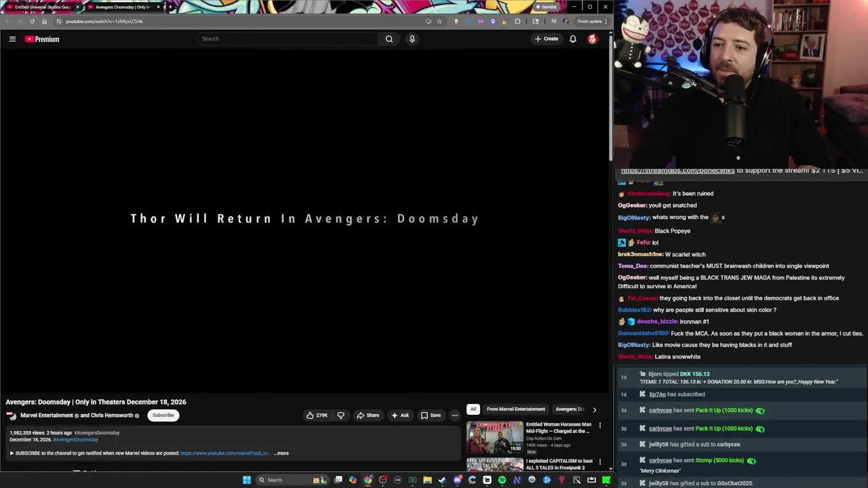
Task: Bookmark this page with star icon
Action: click(x=439, y=21)
